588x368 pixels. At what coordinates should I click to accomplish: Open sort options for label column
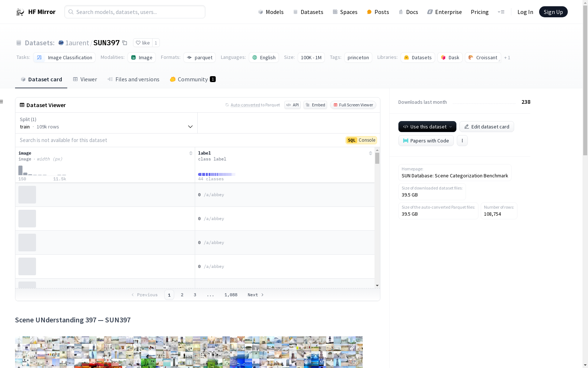click(370, 153)
